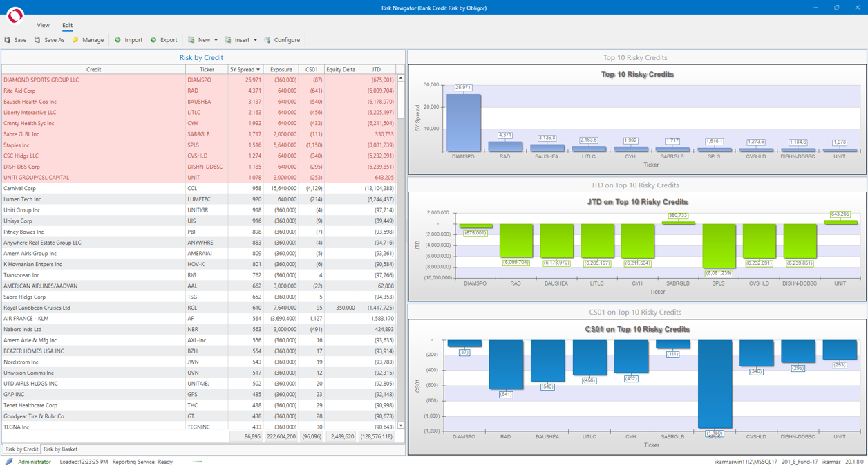Click the 350,000 Equity Delta cell

[341, 308]
